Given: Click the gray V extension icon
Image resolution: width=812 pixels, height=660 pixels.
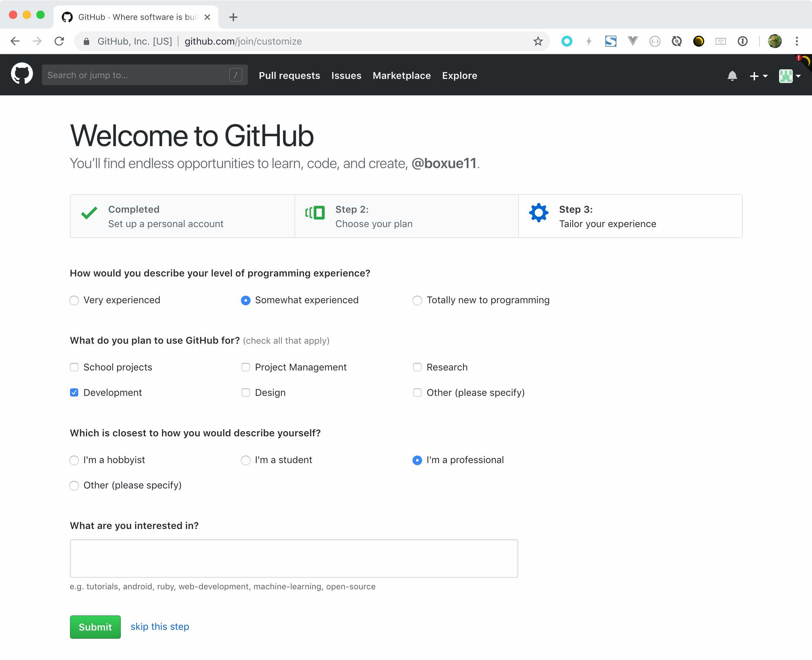Looking at the screenshot, I should (633, 41).
